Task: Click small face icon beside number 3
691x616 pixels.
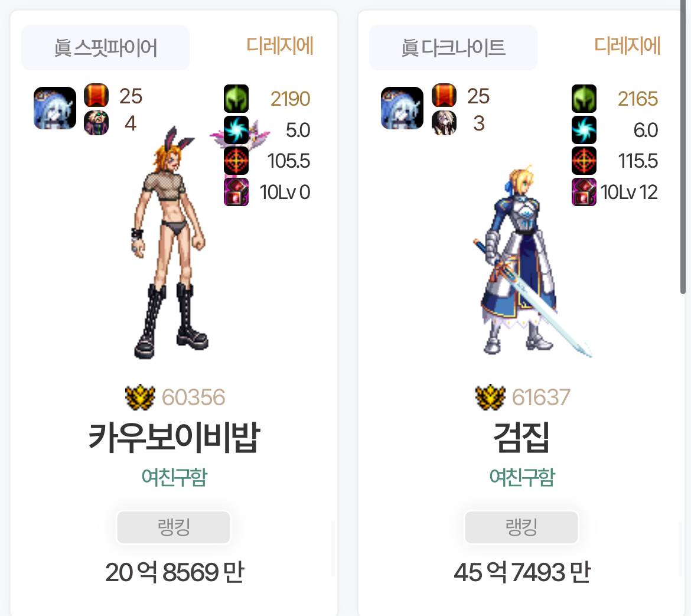Action: [444, 123]
